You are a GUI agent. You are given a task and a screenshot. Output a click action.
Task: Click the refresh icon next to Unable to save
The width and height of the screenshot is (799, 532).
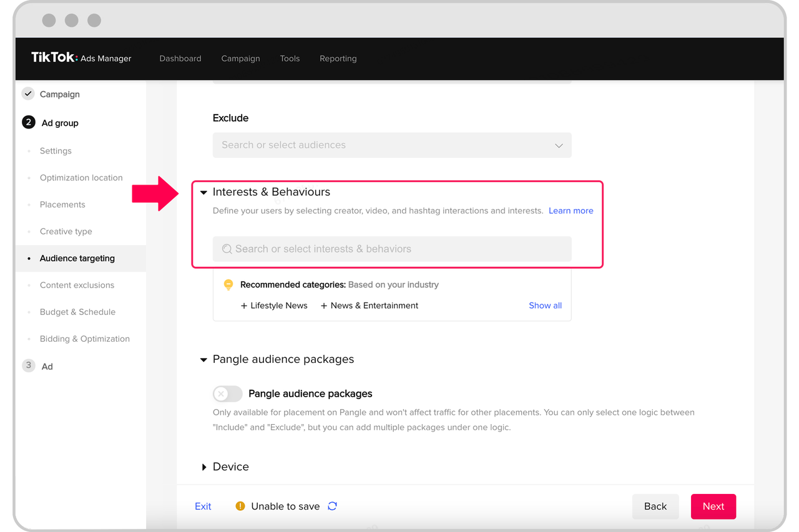[x=332, y=506]
